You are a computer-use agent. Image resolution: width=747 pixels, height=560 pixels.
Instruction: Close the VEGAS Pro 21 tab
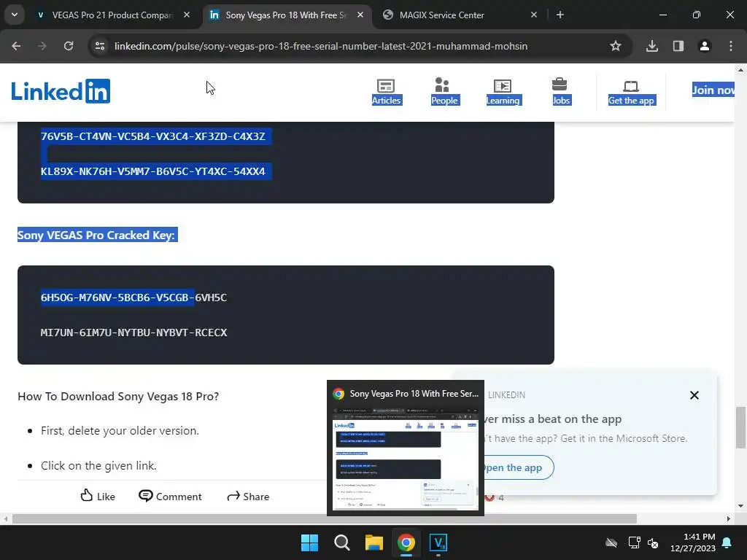[187, 15]
